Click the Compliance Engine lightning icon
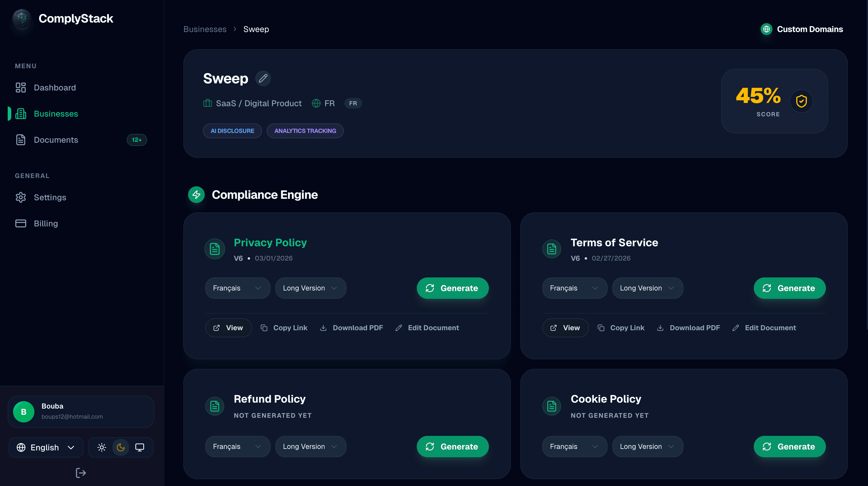868x486 pixels. pos(196,194)
